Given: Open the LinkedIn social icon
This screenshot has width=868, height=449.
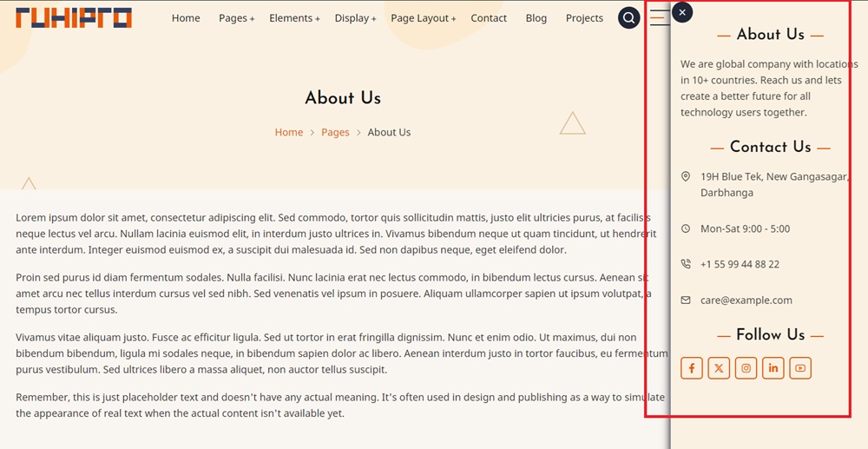Looking at the screenshot, I should [773, 368].
